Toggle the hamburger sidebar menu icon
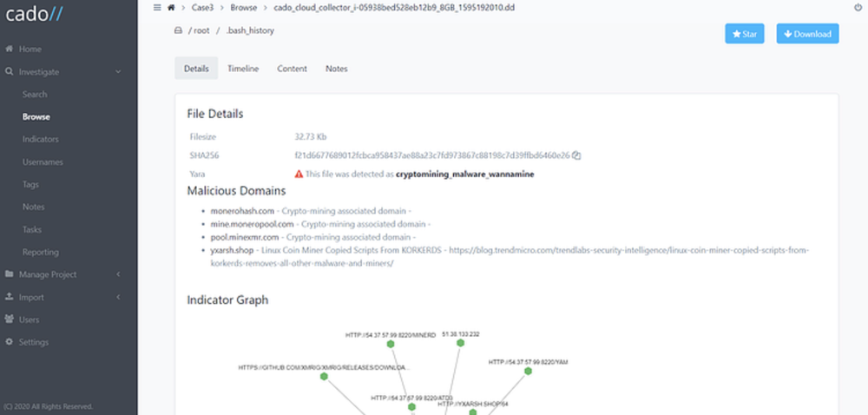Image resolution: width=868 pixels, height=415 pixels. point(157,8)
